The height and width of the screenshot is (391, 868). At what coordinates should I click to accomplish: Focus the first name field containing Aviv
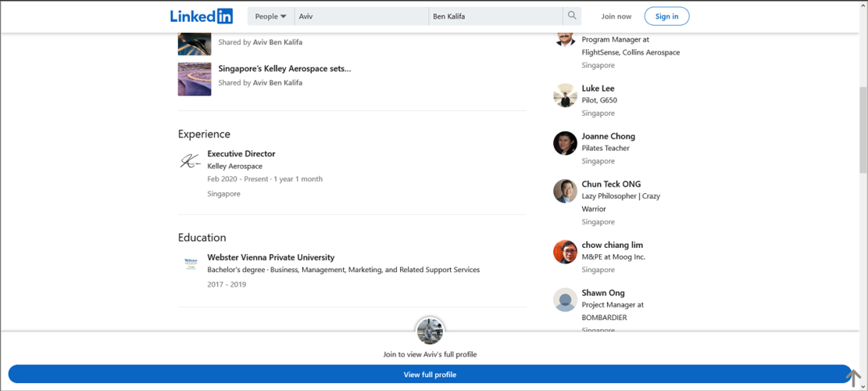(x=362, y=16)
